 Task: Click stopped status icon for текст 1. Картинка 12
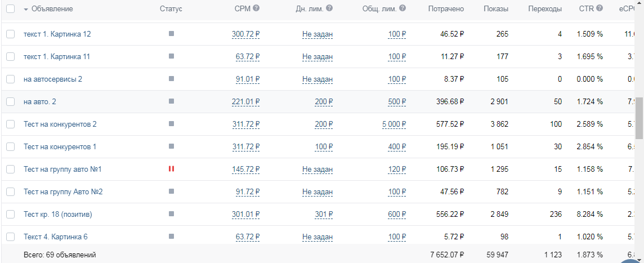pos(171,34)
